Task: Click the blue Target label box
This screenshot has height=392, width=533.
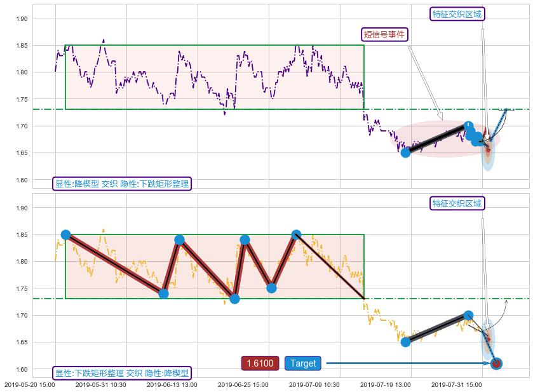Action: tap(303, 363)
